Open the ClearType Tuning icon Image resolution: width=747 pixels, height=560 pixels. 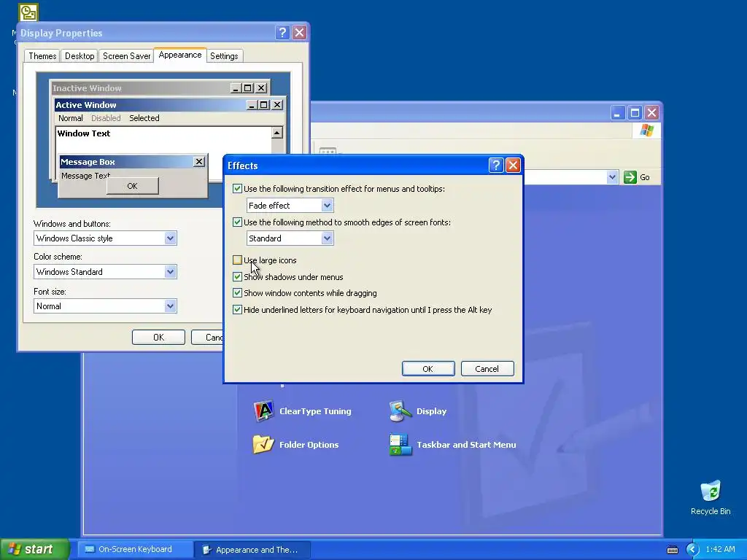[263, 411]
